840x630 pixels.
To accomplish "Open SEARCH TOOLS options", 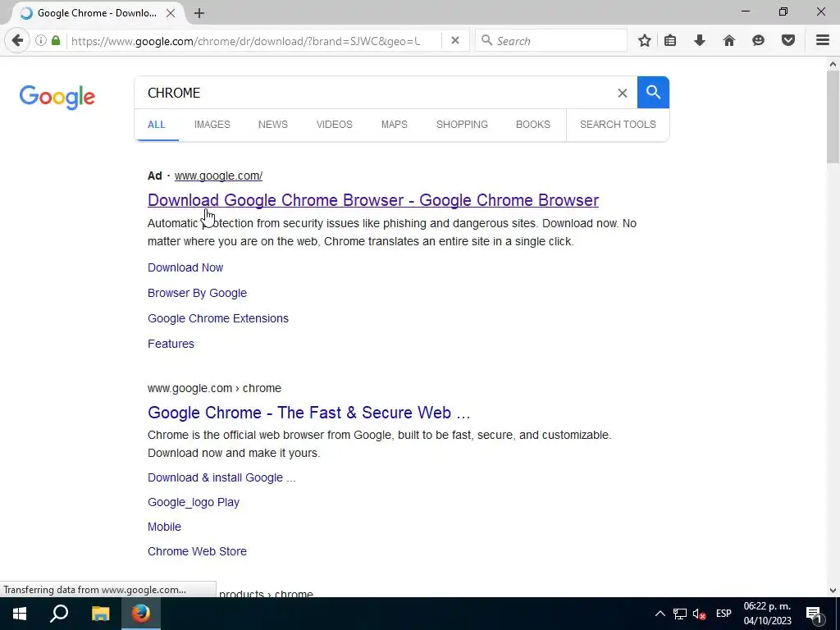I will (x=618, y=125).
